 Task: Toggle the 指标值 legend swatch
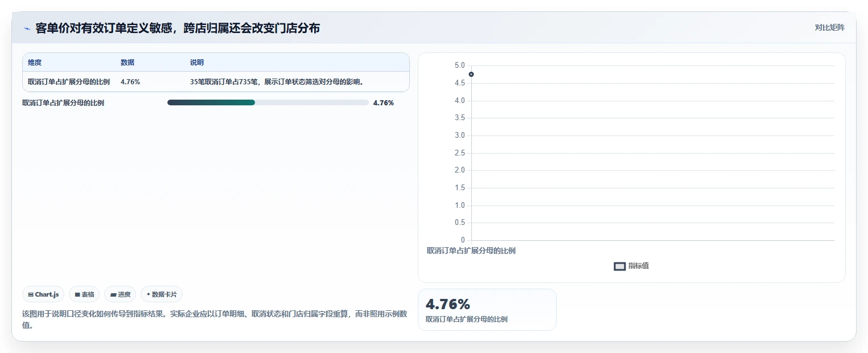click(x=620, y=266)
